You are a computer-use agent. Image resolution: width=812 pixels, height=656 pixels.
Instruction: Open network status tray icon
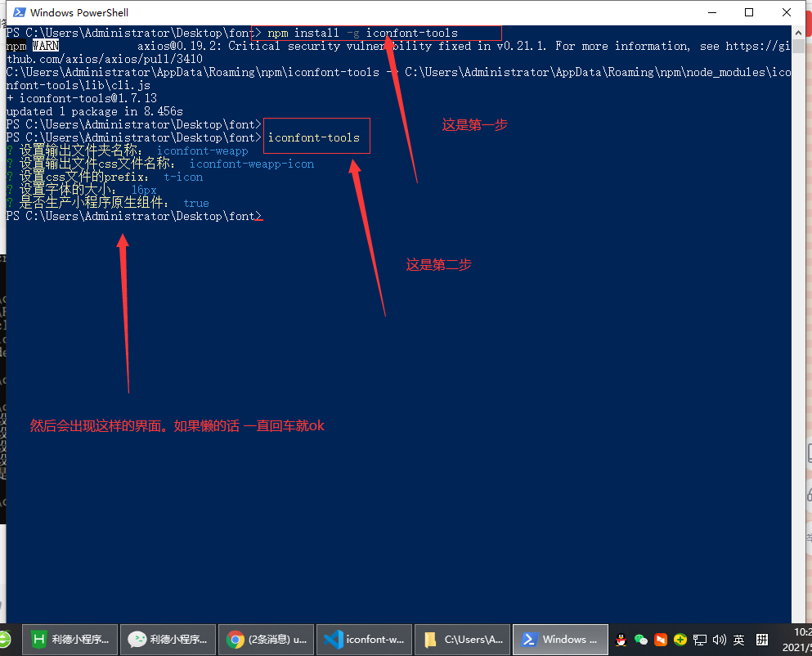point(700,640)
